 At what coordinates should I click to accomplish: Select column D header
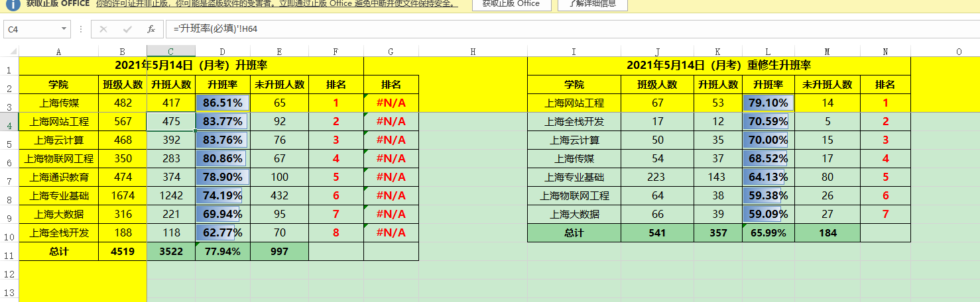click(223, 52)
